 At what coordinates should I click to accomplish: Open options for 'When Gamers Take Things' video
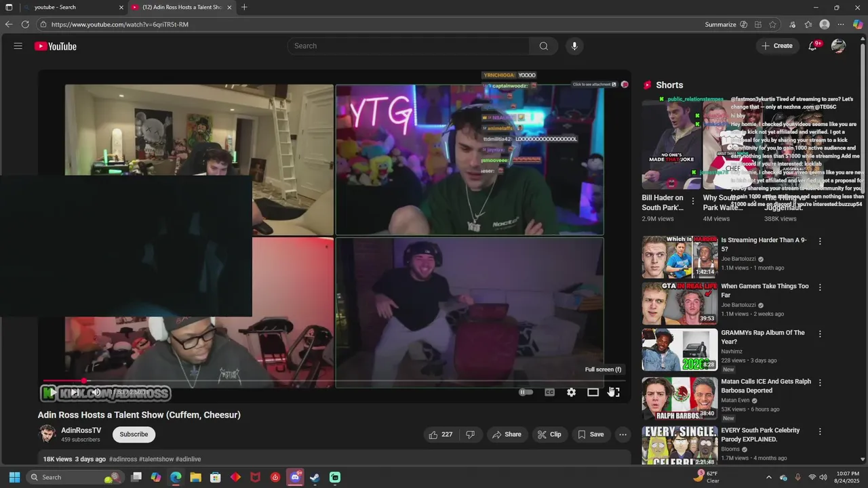pos(820,287)
